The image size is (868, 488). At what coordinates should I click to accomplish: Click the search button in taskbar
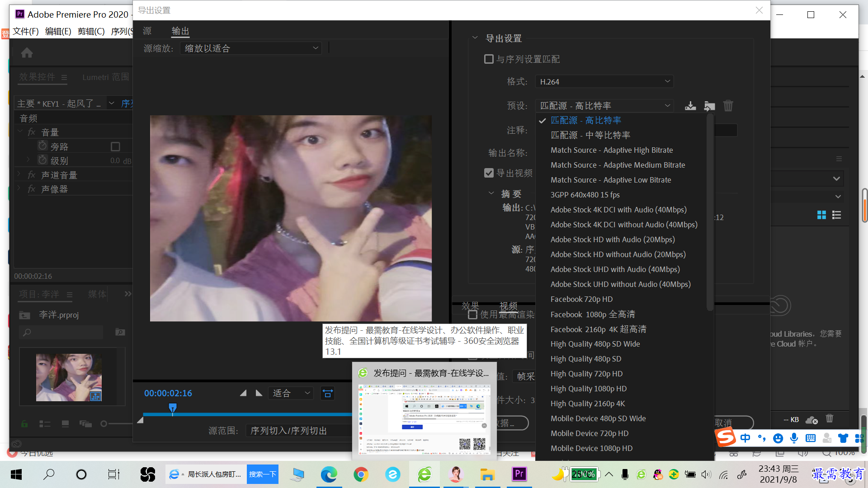48,474
